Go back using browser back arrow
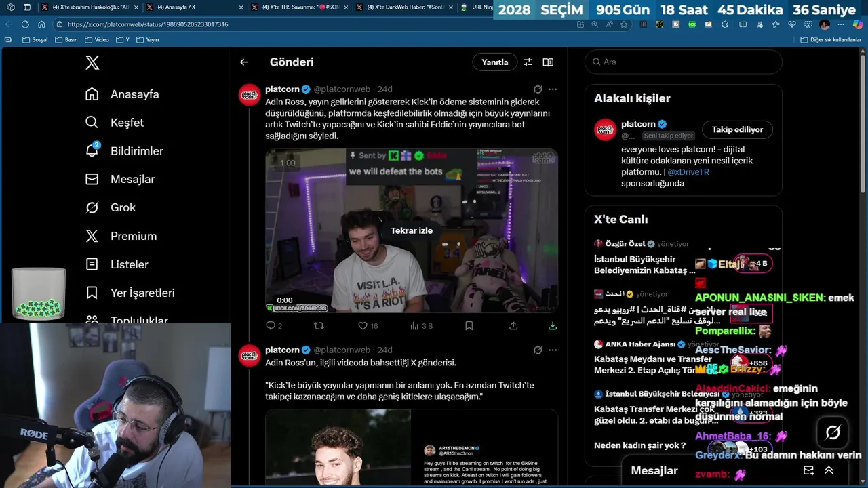 tap(9, 24)
